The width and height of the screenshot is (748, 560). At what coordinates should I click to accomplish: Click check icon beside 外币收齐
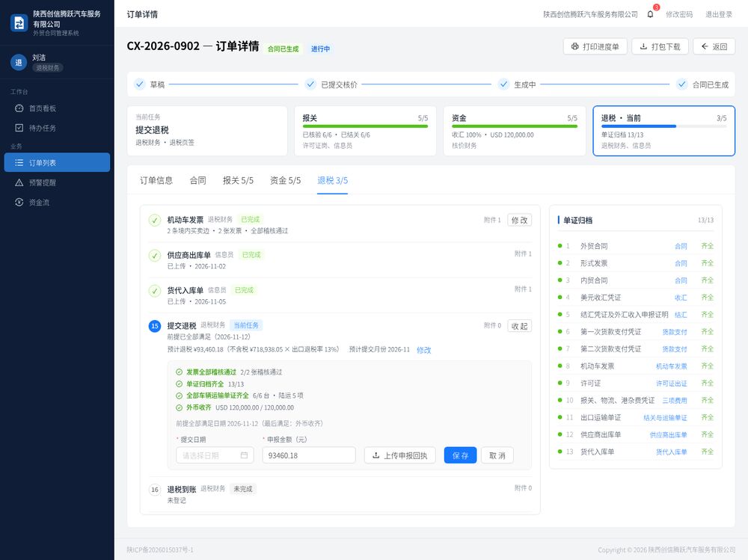(x=179, y=407)
